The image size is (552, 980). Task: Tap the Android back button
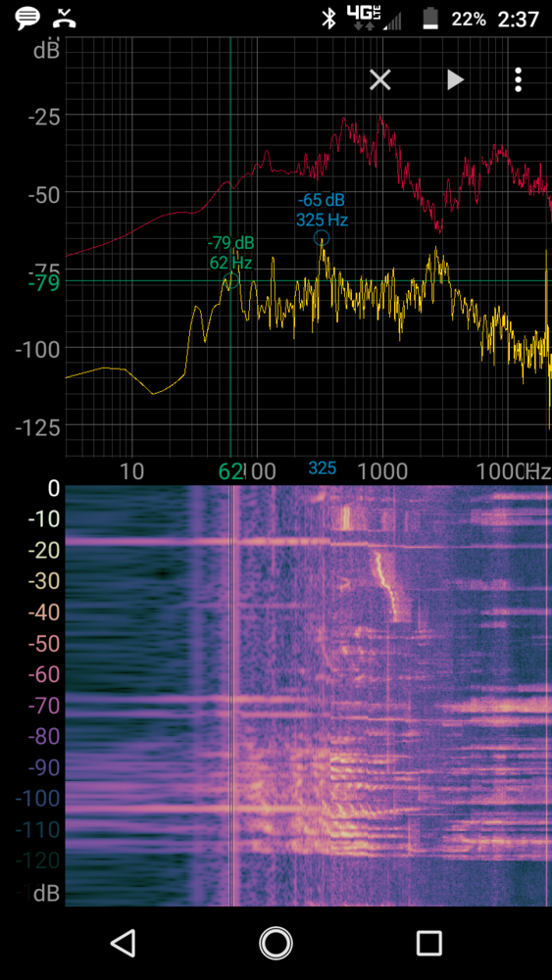[124, 943]
